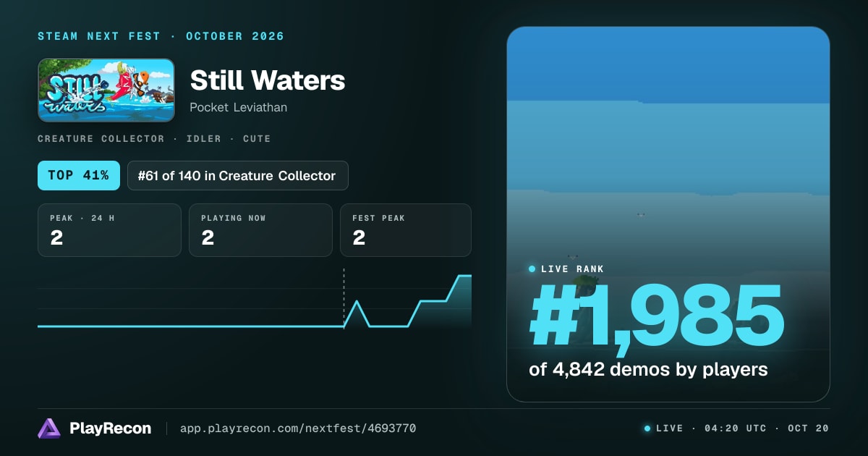Select the Pocket Leviathan developer name

(238, 107)
